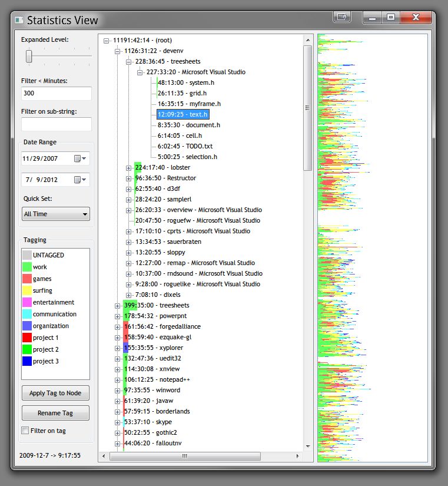The height and width of the screenshot is (486, 448).
Task: Click the 'Apply Tag to Node' button
Action: coord(55,393)
